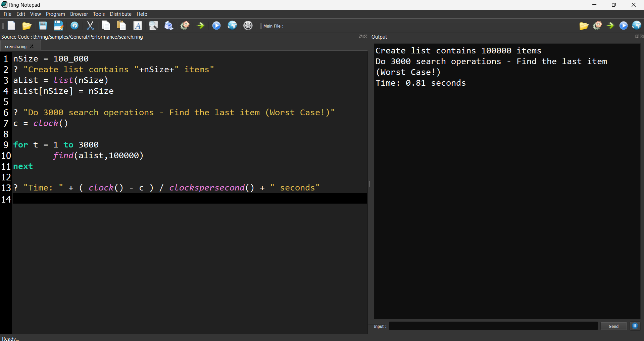Click the Ready status bar text
644x341 pixels.
pos(10,338)
